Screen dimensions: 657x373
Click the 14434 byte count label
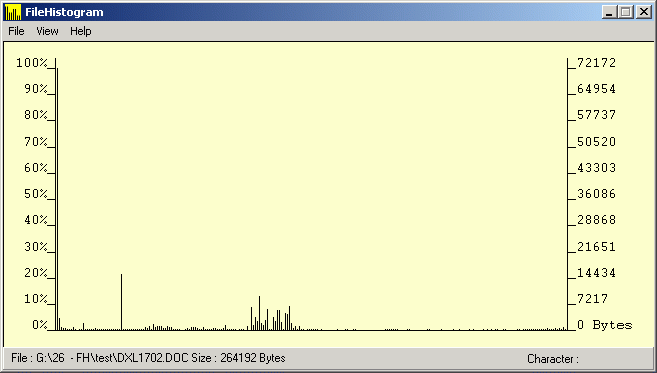pos(597,273)
